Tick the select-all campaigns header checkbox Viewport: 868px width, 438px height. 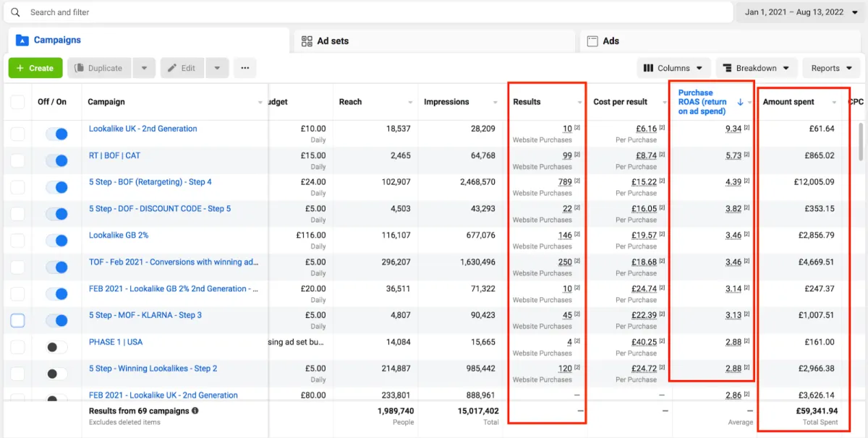pyautogui.click(x=17, y=102)
